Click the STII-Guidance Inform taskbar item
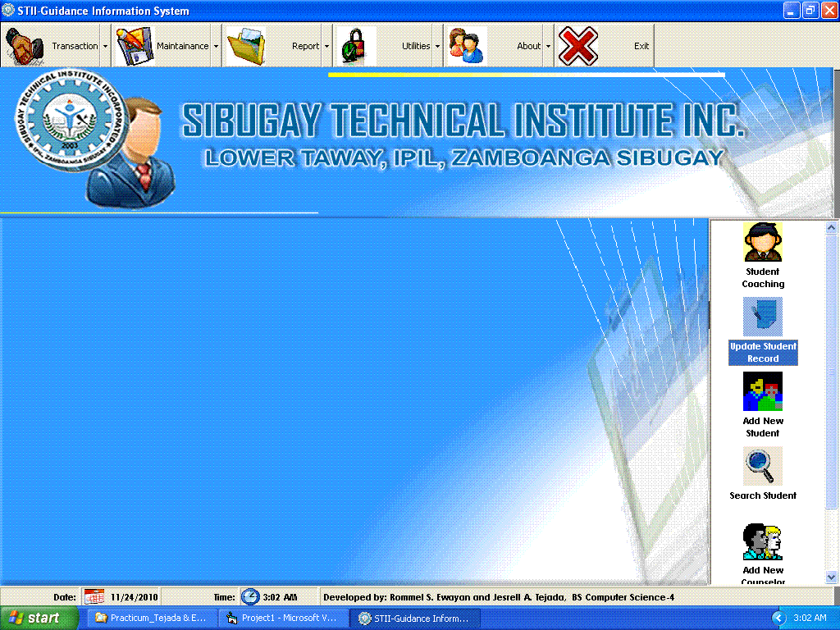Image resolution: width=840 pixels, height=630 pixels. click(415, 618)
